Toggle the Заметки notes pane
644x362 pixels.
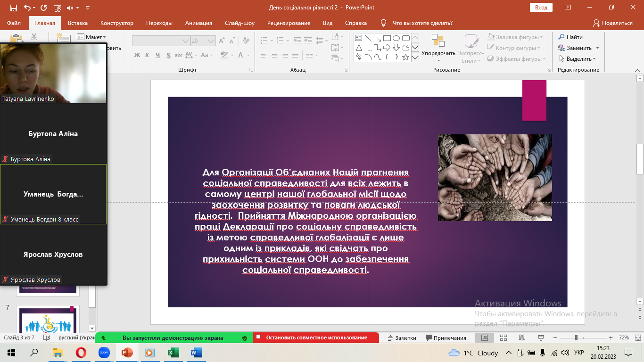[402, 338]
